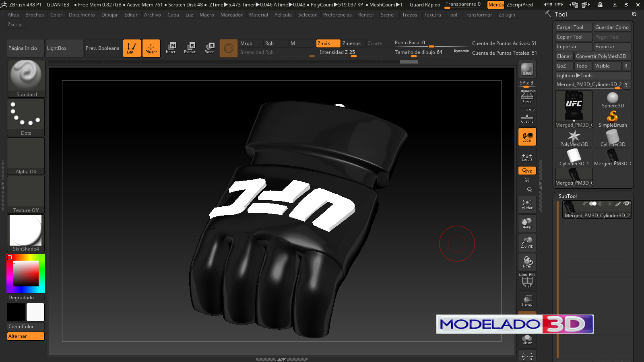Click the Intensidad Z slider
Viewport: 644px width, 362px height.
[x=354, y=53]
